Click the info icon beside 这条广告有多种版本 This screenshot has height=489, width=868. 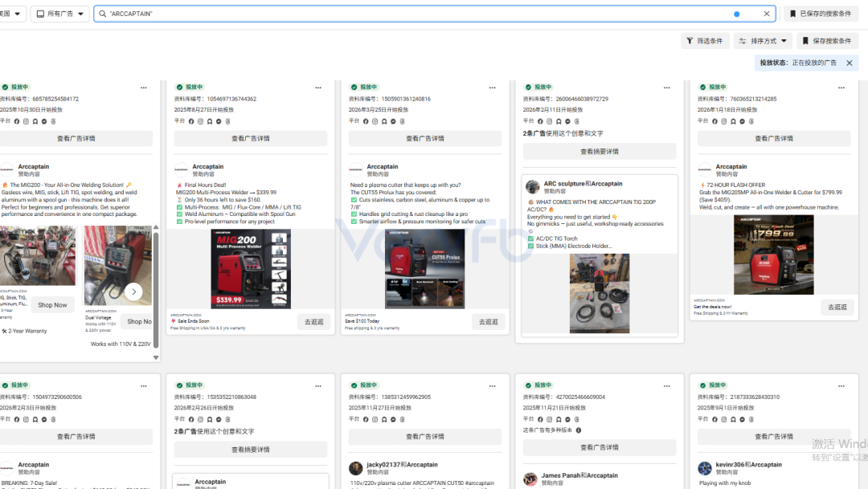[579, 430]
